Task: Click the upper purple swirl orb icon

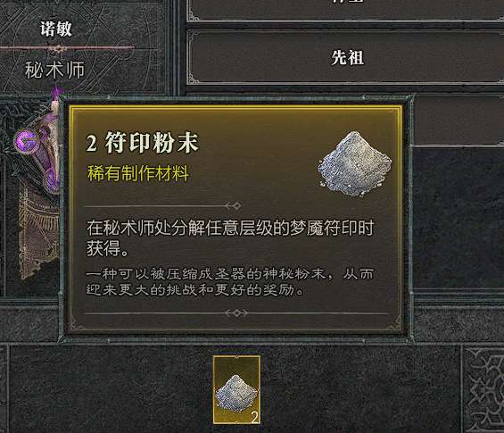Action: click(28, 141)
